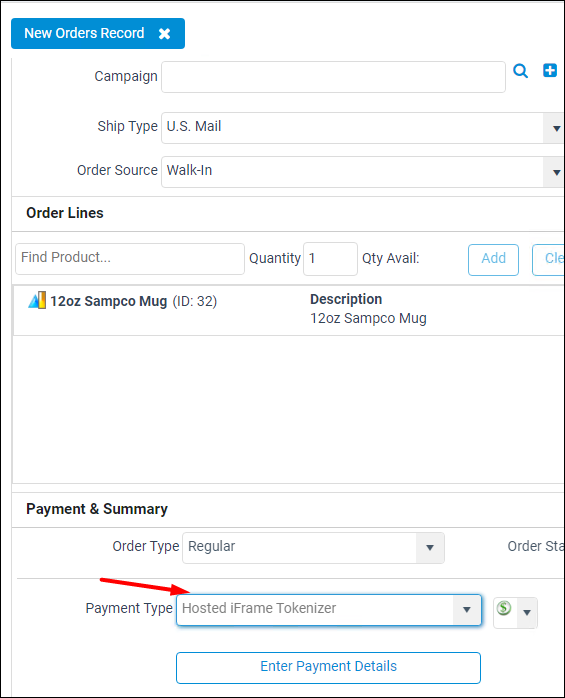Image resolution: width=565 pixels, height=698 pixels.
Task: Open the Order Type dropdown arrow
Action: coord(430,548)
